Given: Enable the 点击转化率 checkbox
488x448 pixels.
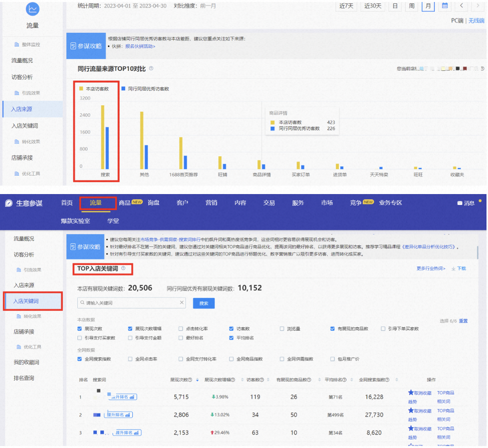Looking at the screenshot, I should (181, 329).
